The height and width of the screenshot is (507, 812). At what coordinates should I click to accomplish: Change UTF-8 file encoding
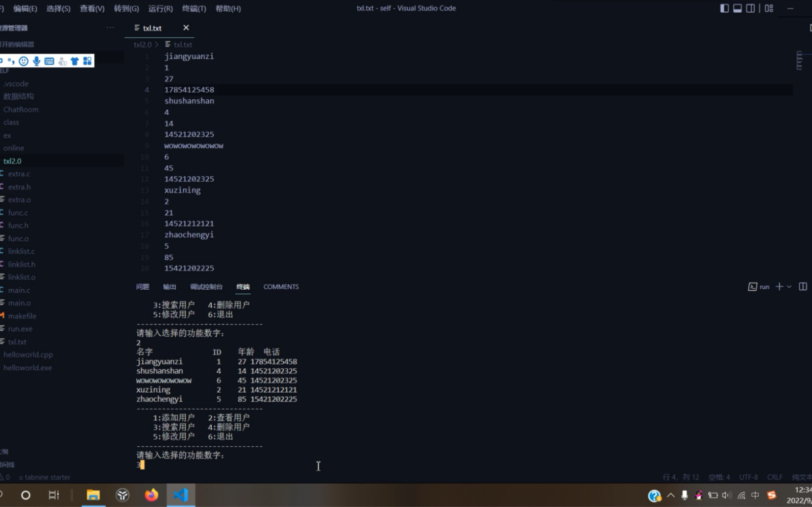[749, 477]
